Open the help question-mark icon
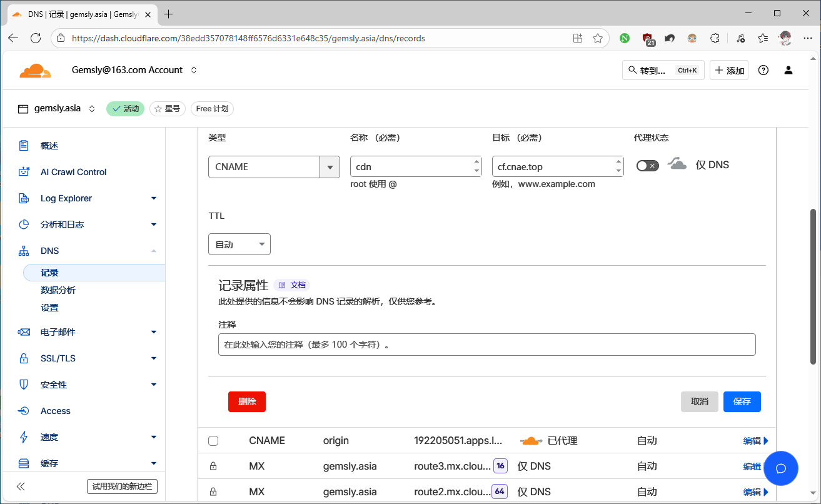Image resolution: width=821 pixels, height=504 pixels. [763, 70]
